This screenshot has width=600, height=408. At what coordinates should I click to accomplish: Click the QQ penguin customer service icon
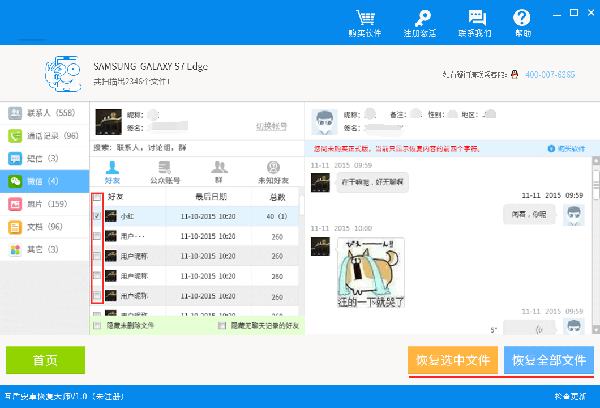point(515,74)
